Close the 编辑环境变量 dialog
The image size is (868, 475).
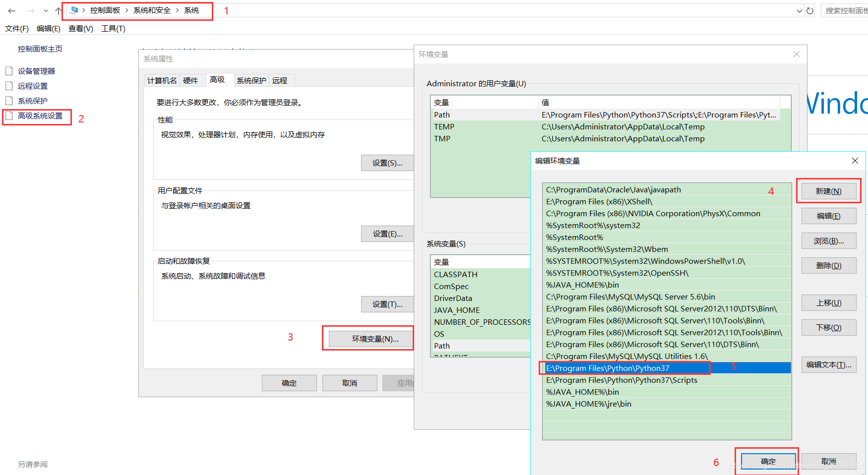tap(855, 161)
